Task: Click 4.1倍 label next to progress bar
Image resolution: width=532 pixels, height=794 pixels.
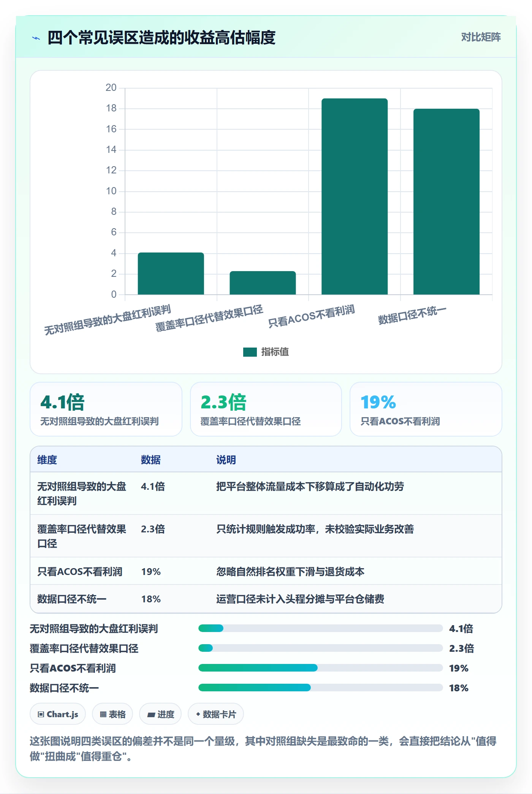Action: (461, 629)
